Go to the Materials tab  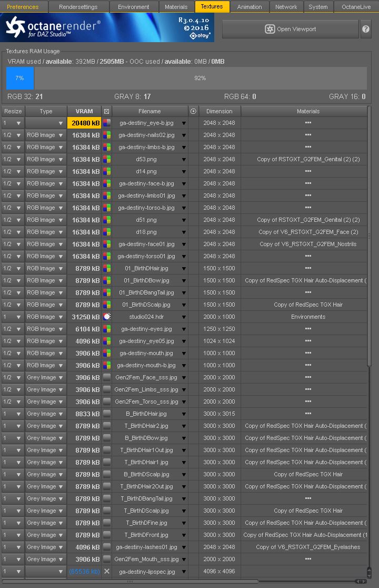tap(176, 7)
